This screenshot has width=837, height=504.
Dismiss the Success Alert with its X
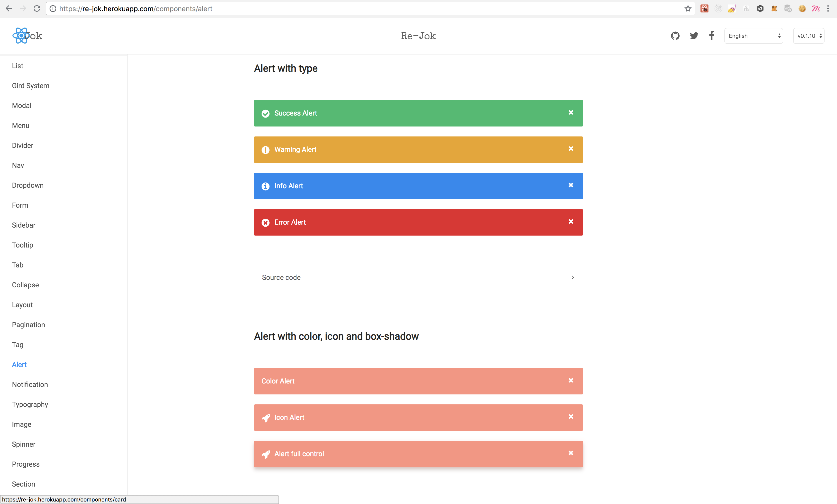tap(571, 112)
